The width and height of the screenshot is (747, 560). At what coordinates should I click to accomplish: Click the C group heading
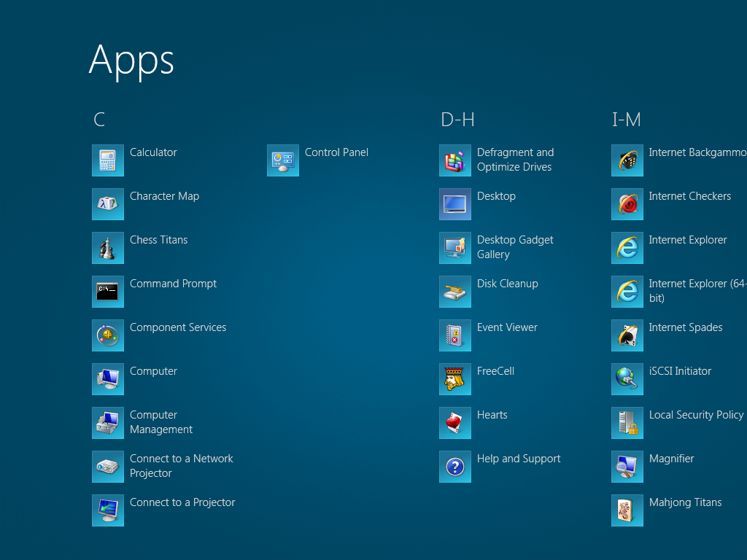99,120
